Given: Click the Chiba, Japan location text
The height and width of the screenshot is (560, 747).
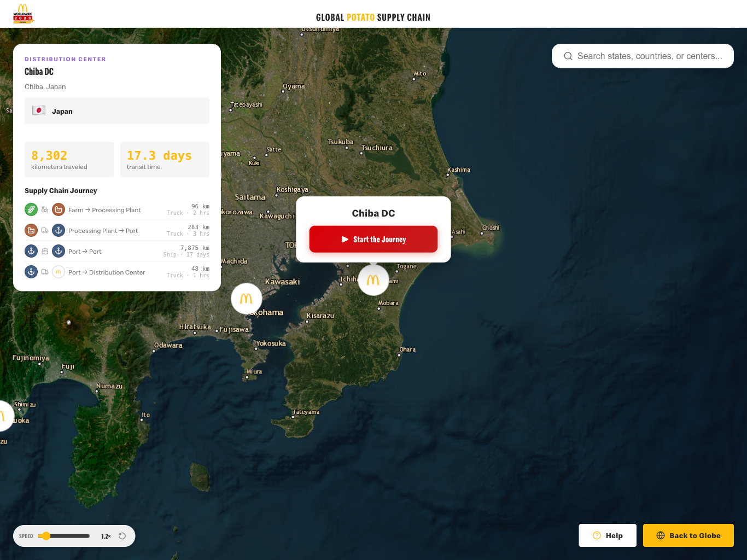Looking at the screenshot, I should coord(45,87).
